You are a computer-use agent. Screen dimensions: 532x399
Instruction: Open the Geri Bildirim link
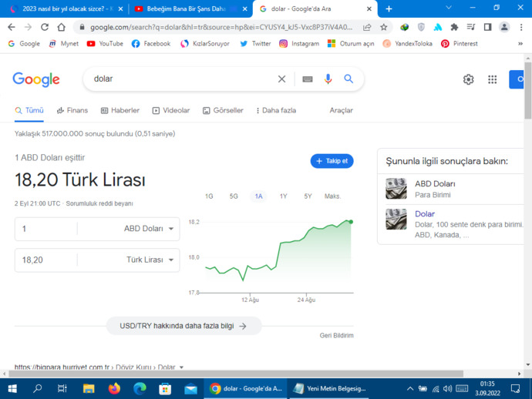pos(337,336)
